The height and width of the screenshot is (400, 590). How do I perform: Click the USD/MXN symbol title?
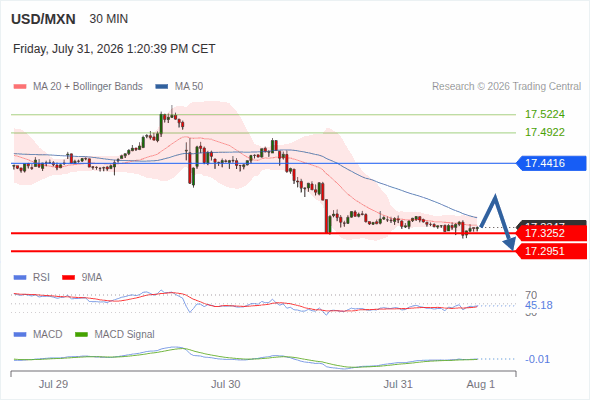tap(43, 19)
